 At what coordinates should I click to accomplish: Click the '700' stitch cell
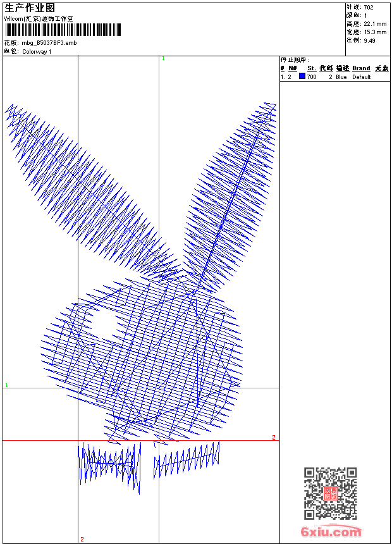pyautogui.click(x=312, y=77)
